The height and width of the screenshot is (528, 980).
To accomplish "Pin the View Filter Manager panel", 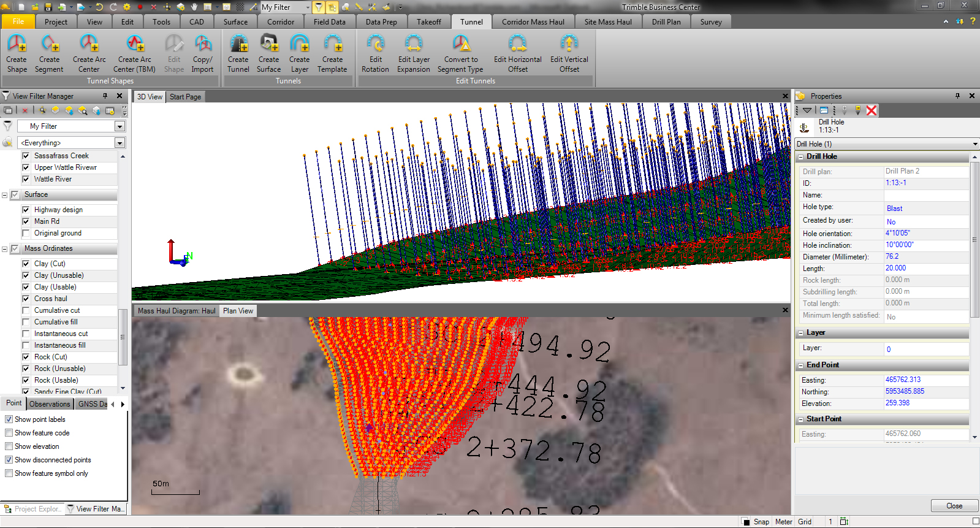I will (x=105, y=96).
